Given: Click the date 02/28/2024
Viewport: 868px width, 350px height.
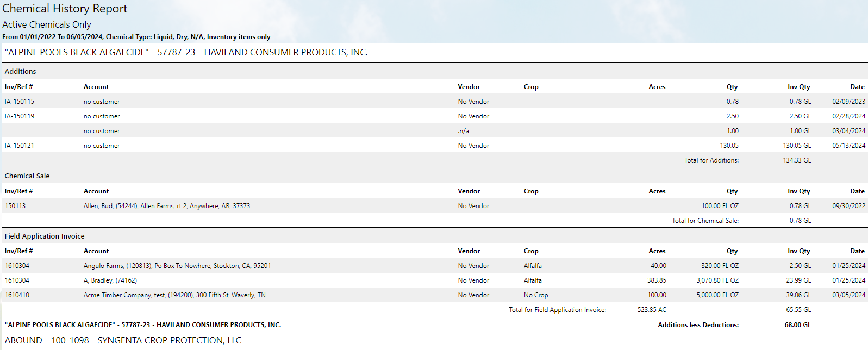Looking at the screenshot, I should click(x=848, y=116).
